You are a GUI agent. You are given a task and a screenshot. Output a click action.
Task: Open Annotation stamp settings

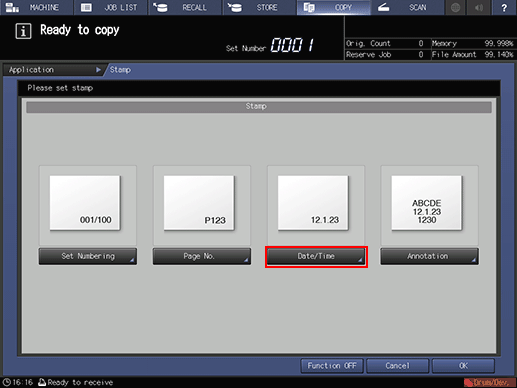click(x=430, y=256)
